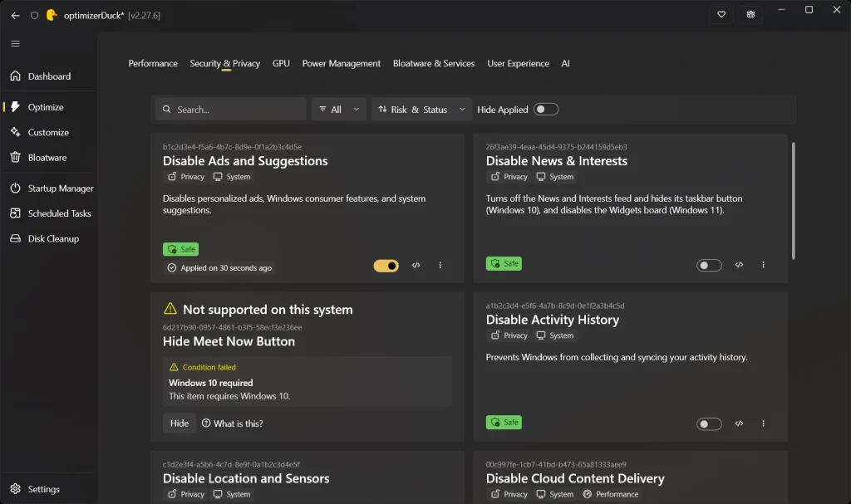The image size is (851, 504).
Task: Click Safe badge on Disable News & Interests
Action: pyautogui.click(x=504, y=264)
